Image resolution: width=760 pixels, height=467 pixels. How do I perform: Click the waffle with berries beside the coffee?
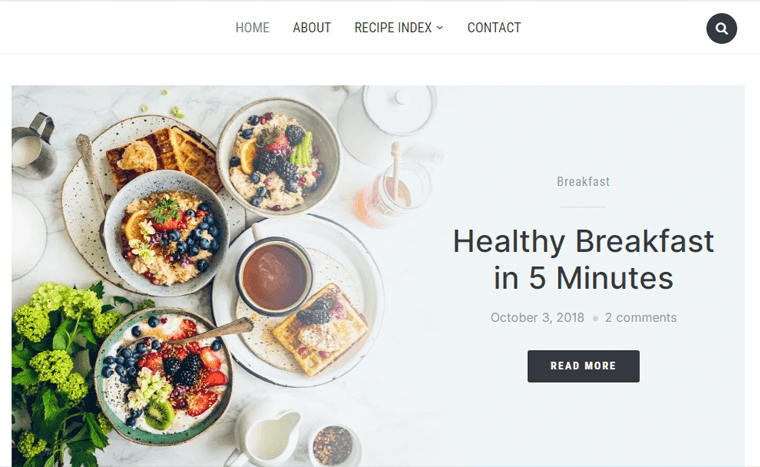(320, 329)
